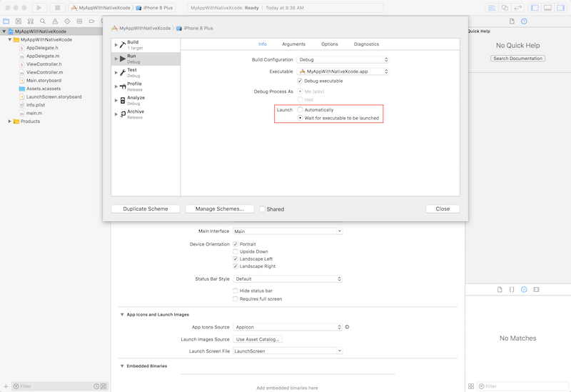The width and height of the screenshot is (571, 392).
Task: Click the Run (play) button in toolbar
Action: [x=39, y=8]
